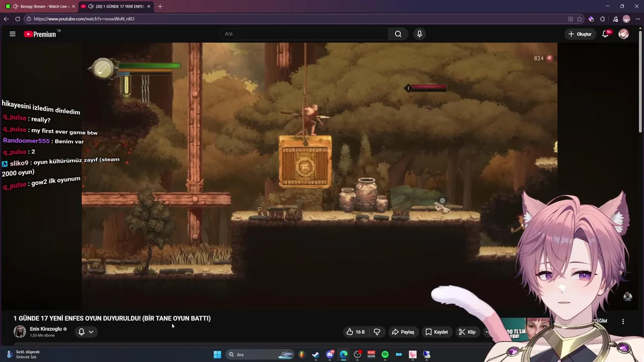Open a new browser tab
The height and width of the screenshot is (362, 644).
[x=160, y=7]
